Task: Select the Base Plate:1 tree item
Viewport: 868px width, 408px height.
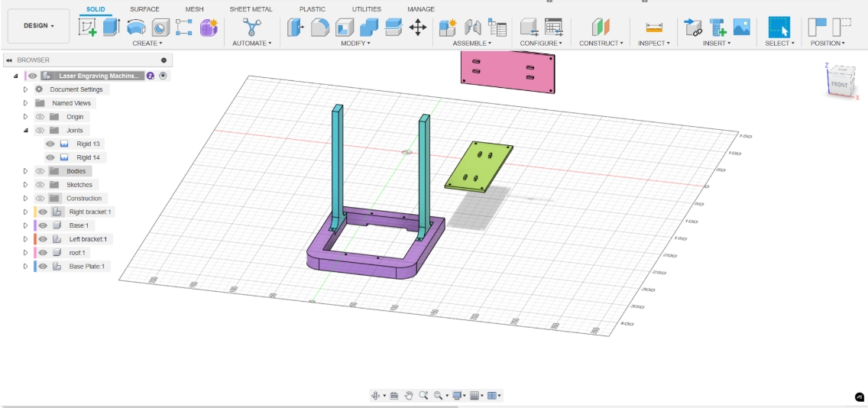Action: pyautogui.click(x=86, y=267)
